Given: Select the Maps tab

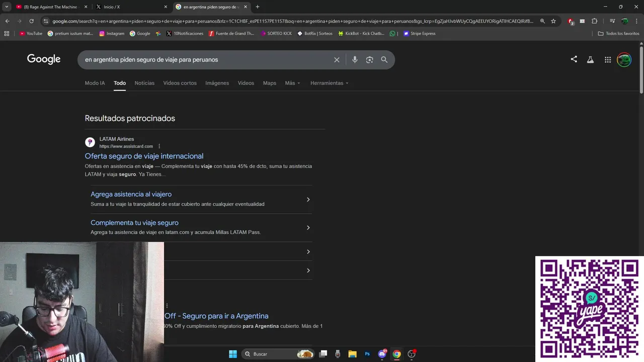Looking at the screenshot, I should pyautogui.click(x=270, y=83).
